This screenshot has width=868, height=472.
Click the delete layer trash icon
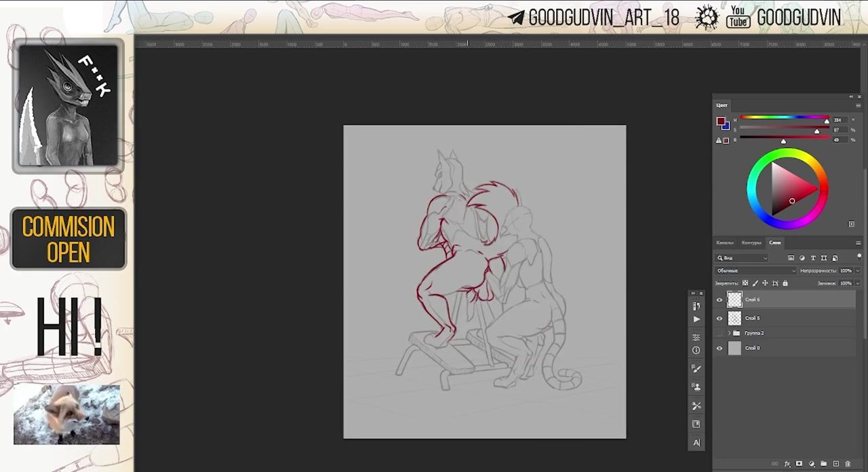(848, 464)
